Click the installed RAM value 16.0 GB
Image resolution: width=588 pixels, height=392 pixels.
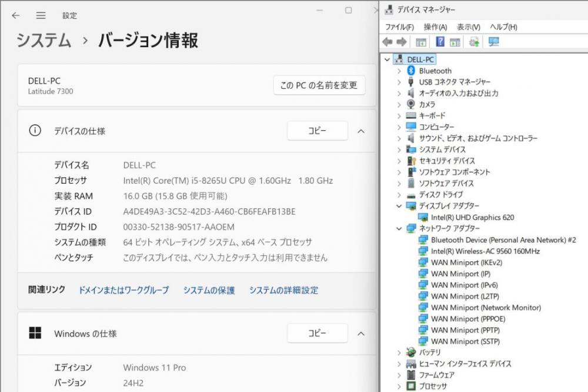point(175,196)
